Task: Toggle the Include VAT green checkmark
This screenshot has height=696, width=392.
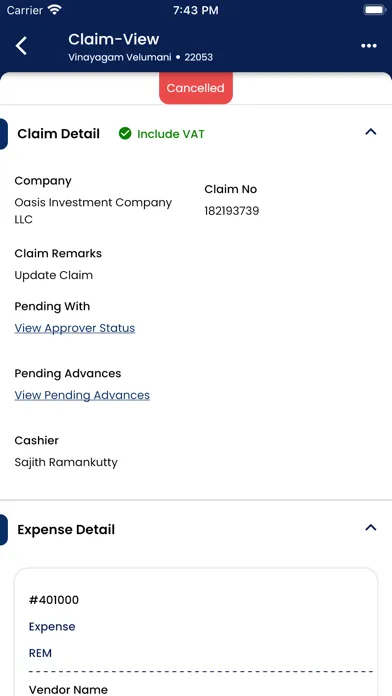Action: [125, 133]
